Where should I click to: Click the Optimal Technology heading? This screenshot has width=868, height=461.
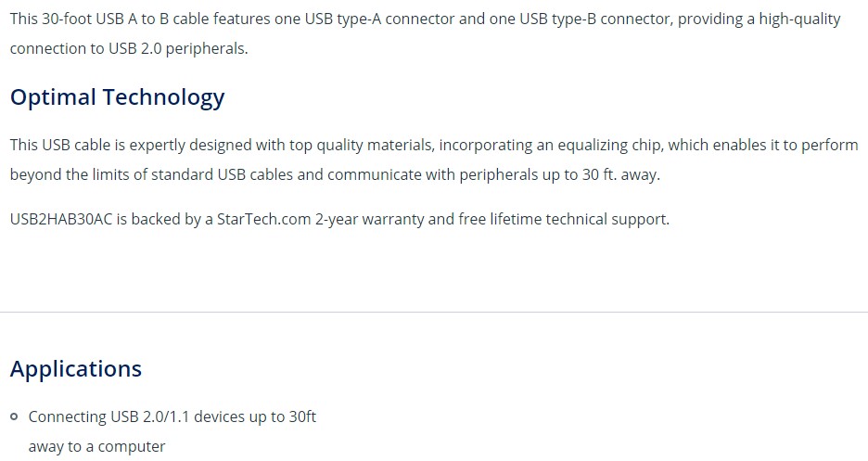pos(118,98)
